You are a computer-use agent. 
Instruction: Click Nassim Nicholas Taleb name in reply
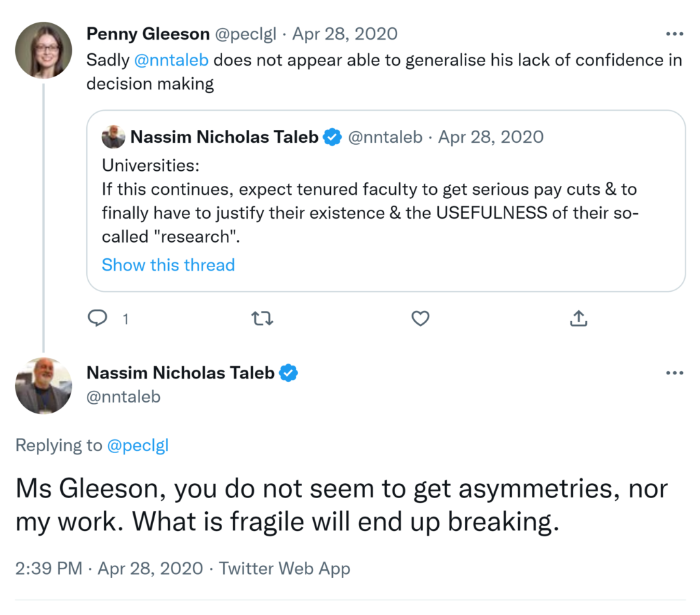pos(180,373)
